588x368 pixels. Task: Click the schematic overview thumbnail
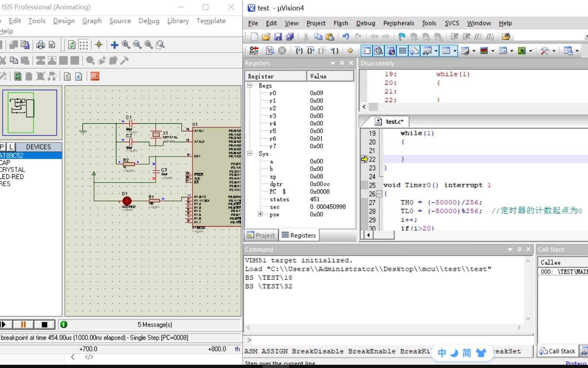tap(30, 113)
